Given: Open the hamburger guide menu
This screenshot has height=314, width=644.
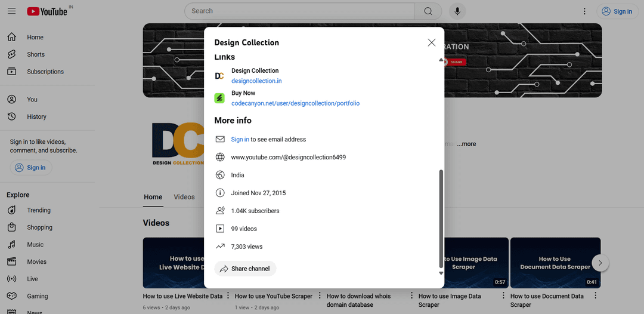Looking at the screenshot, I should tap(11, 11).
